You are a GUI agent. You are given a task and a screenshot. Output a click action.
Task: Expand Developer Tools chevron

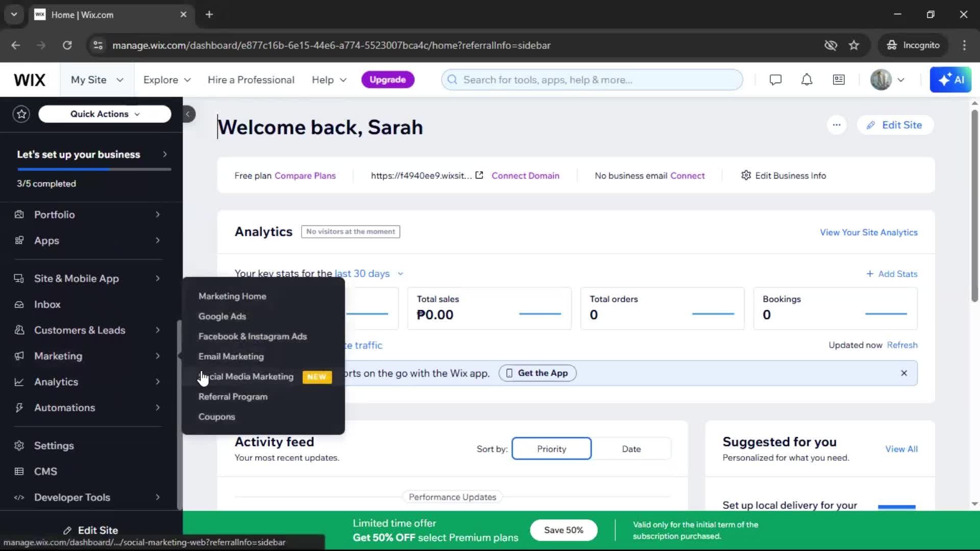coord(158,497)
